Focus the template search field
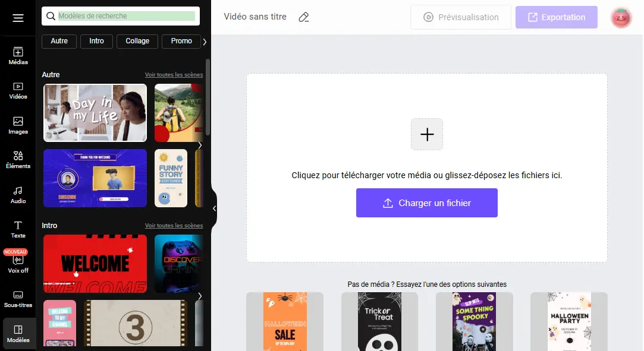 [126, 16]
